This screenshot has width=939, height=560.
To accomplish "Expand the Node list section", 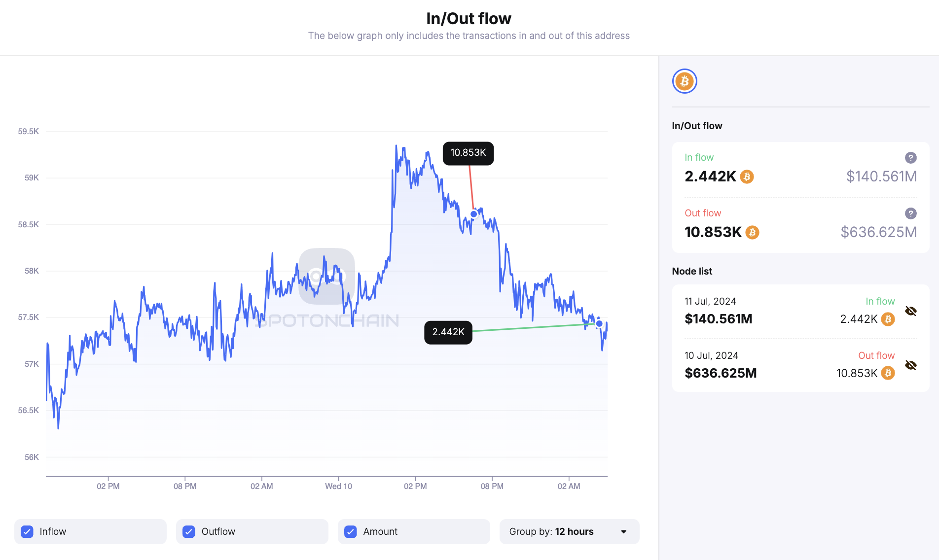I will point(691,271).
